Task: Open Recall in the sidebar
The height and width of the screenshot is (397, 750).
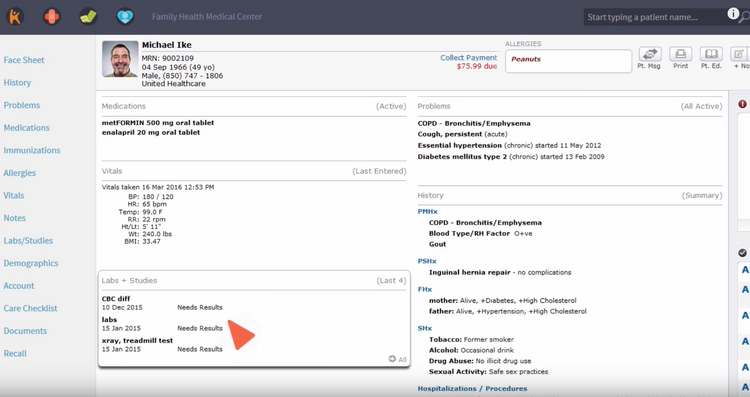Action: click(x=15, y=353)
